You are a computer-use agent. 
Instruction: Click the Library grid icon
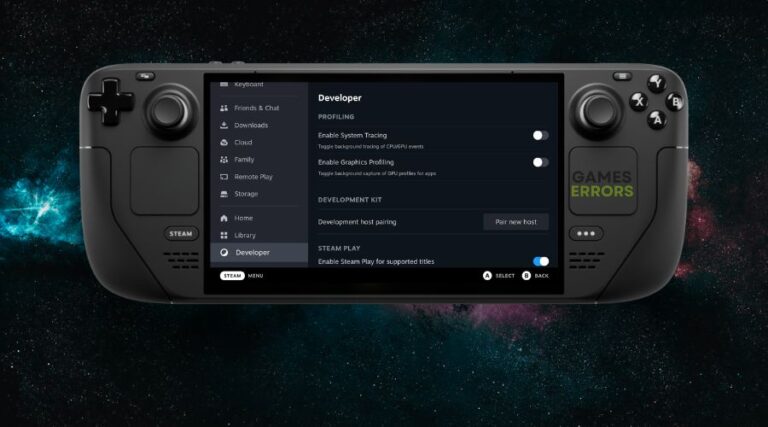pyautogui.click(x=224, y=235)
